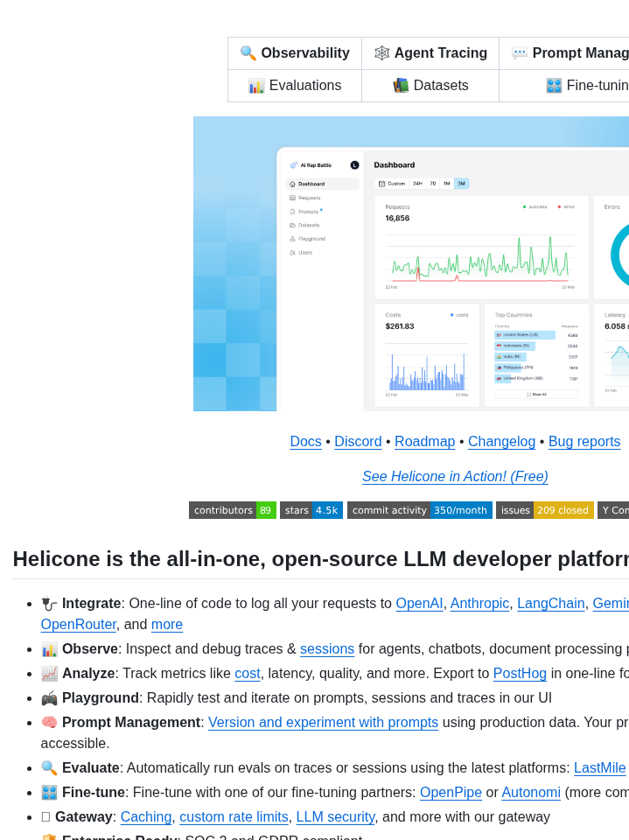Click the home icon next to Dashboard in screenshot sidebar
Screen dimensions: 629x840
[x=292, y=184]
